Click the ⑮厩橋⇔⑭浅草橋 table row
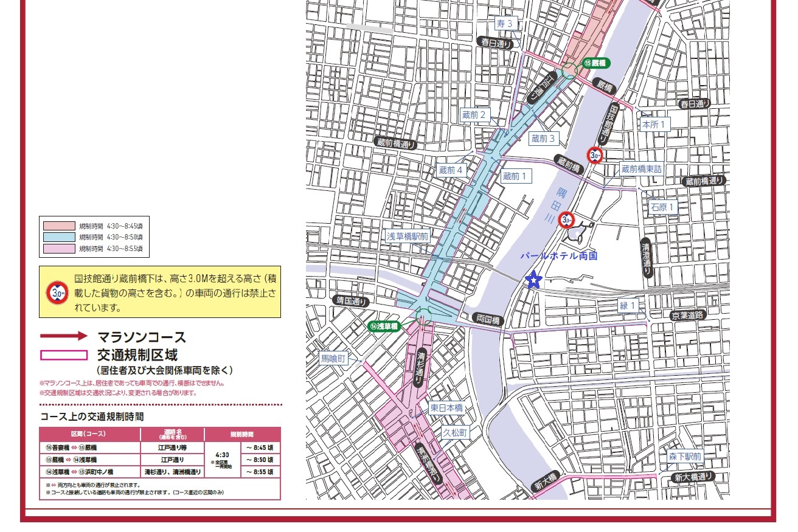 click(160, 459)
